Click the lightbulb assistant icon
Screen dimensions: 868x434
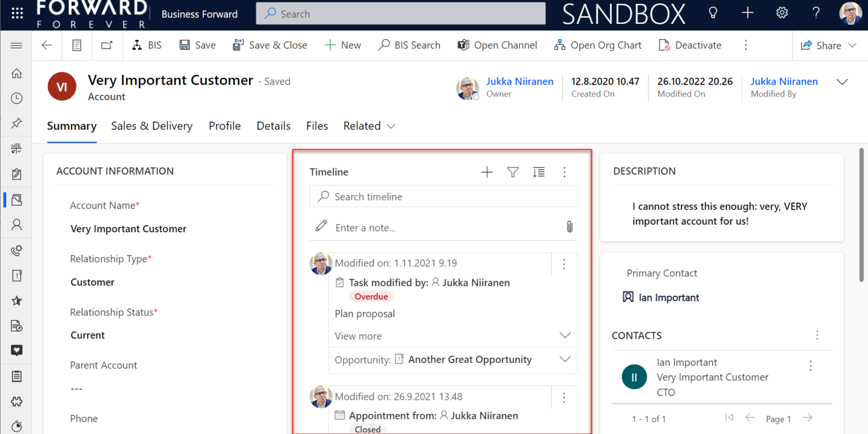(x=713, y=13)
